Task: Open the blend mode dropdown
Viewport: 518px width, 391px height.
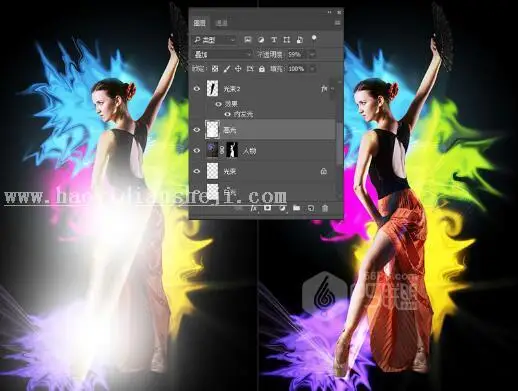Action: (222, 54)
